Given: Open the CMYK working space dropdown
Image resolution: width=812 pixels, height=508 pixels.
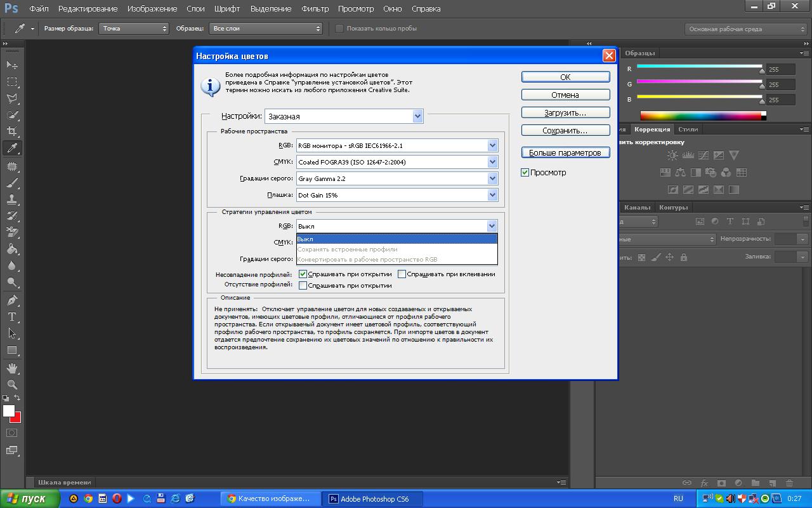Looking at the screenshot, I should point(492,162).
